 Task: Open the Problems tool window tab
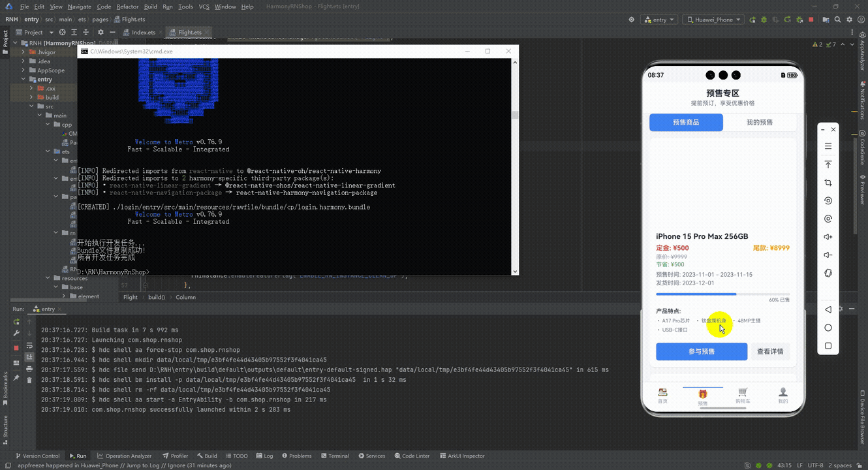[x=296, y=456]
